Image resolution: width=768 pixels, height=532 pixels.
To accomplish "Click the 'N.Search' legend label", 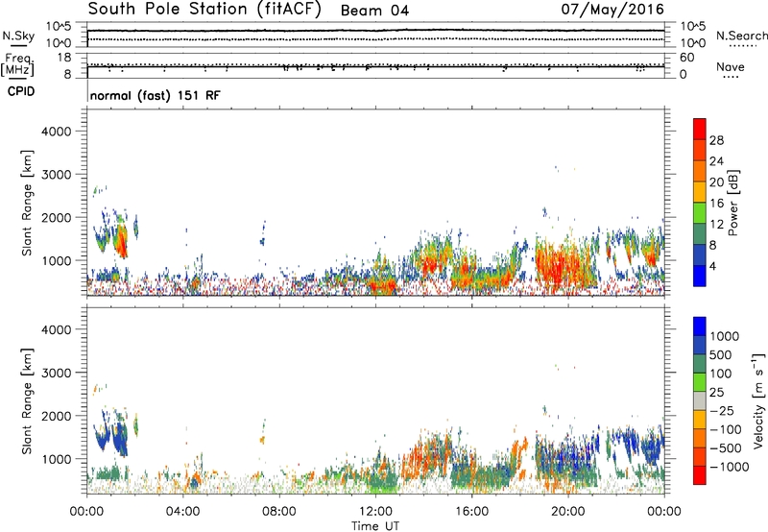I will (x=741, y=36).
